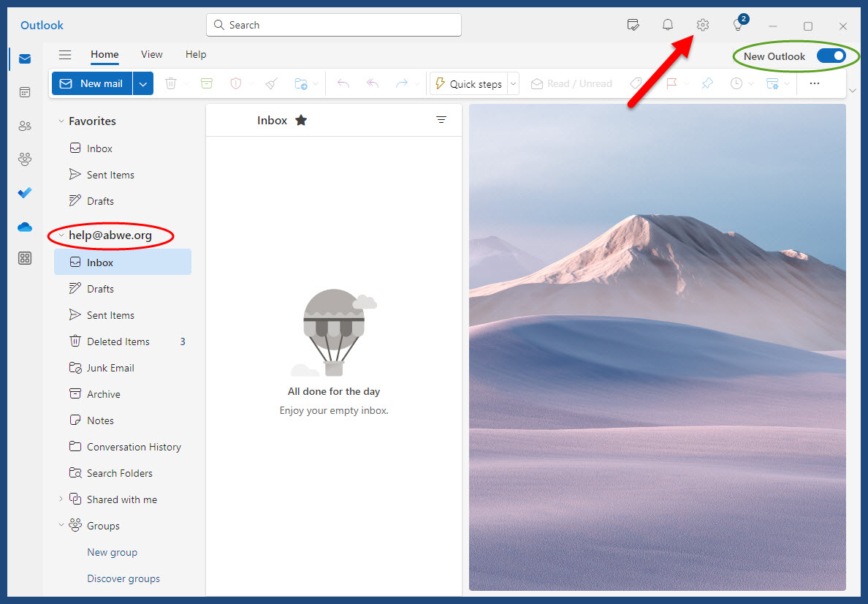Screen dimensions: 868x604
Task: Click the Categorize tag icon
Action: click(636, 83)
